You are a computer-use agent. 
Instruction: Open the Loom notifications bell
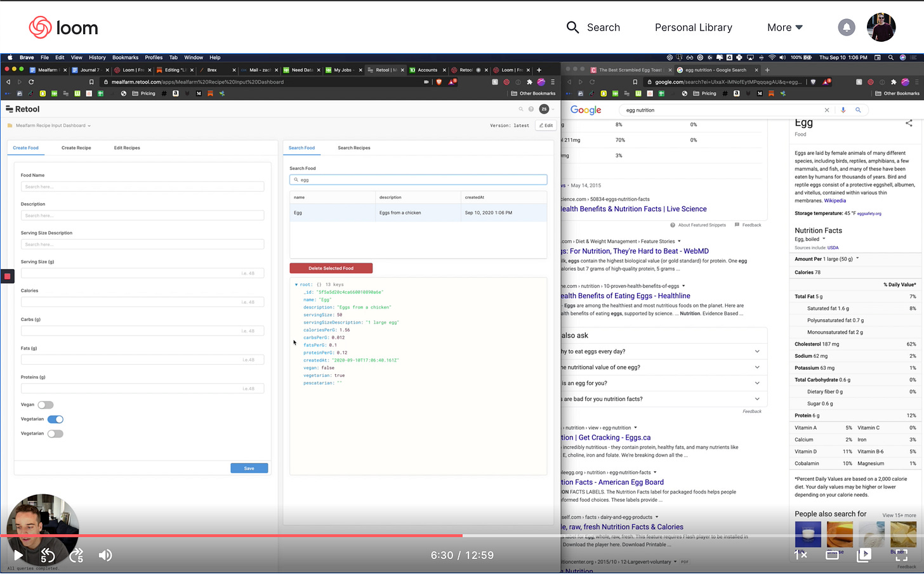coord(847,27)
